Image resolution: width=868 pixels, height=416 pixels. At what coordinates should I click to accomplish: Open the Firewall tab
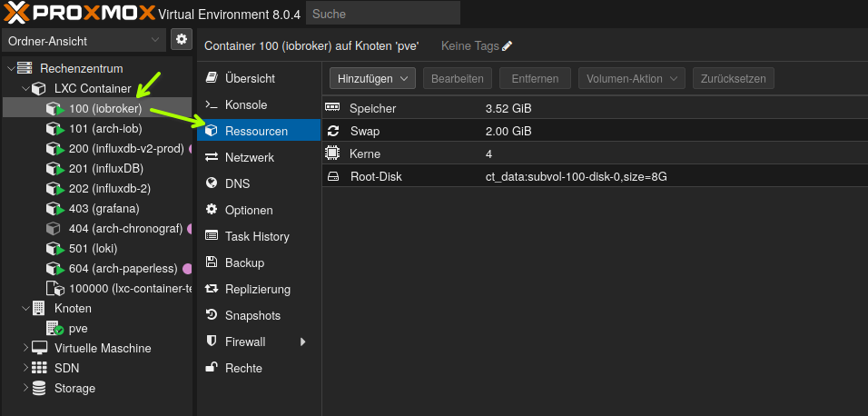point(259,342)
